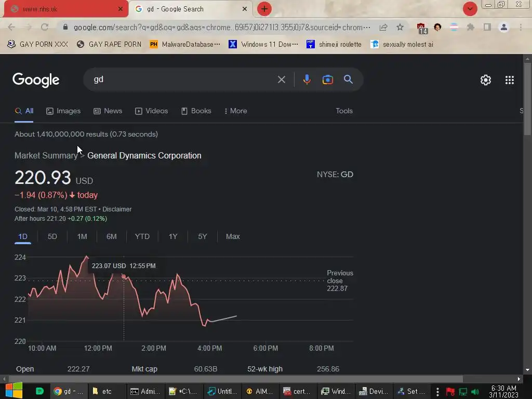Click the 52-wk high value 256.86
This screenshot has width=532, height=399.
click(x=328, y=369)
